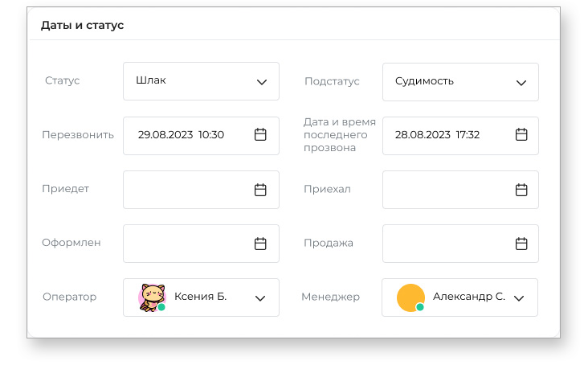Image resolution: width=588 pixels, height=365 pixels.
Task: Click the 29.08.2023 10:30 callback date
Action: coord(181,135)
